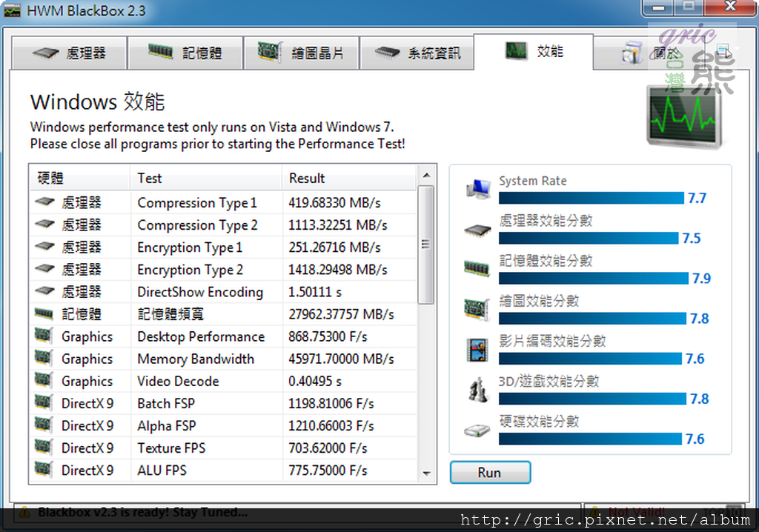Image resolution: width=759 pixels, height=532 pixels.
Task: Select the Encryption Type 1 test name
Action: [x=190, y=247]
